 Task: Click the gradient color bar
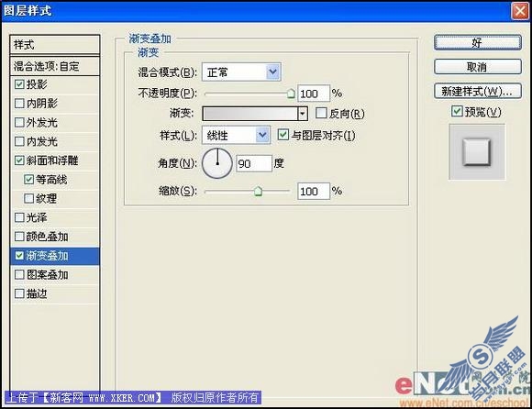[250, 114]
